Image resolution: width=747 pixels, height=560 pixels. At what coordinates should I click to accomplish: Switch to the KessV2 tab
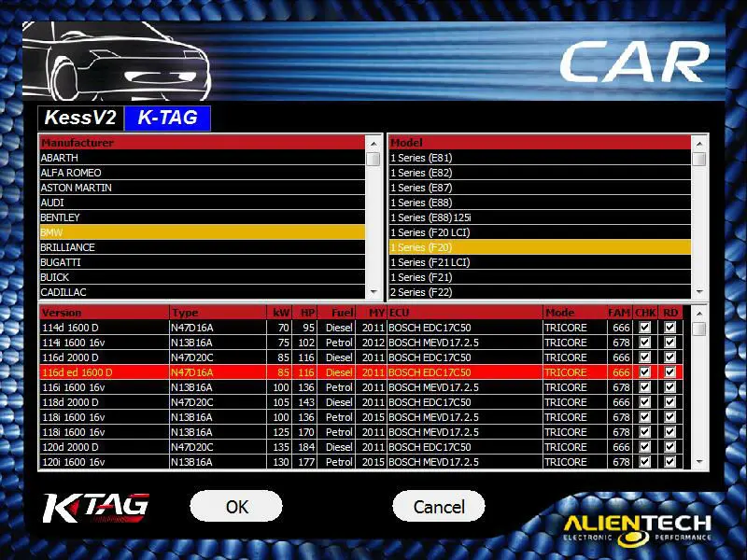(80, 118)
